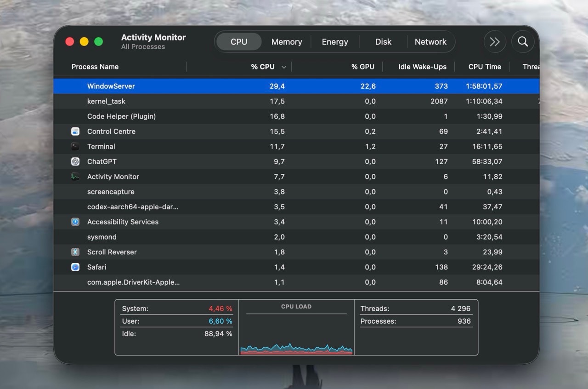Show more toolbar items via double chevron
The height and width of the screenshot is (389, 588).
pyautogui.click(x=495, y=42)
